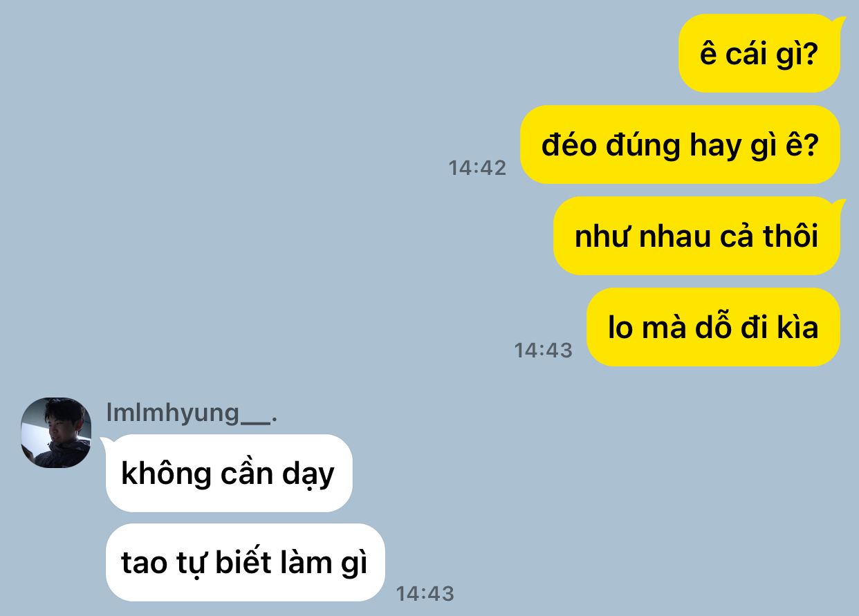This screenshot has height=616, width=859.
Task: Click the word "thôi" in the third yellow bubble
Action: 790,236
